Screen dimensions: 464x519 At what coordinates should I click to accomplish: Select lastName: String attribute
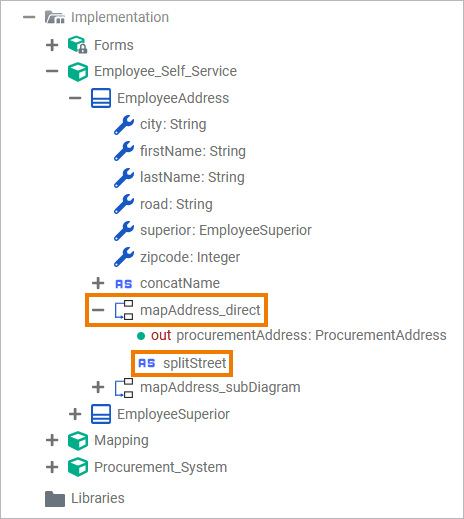192,177
